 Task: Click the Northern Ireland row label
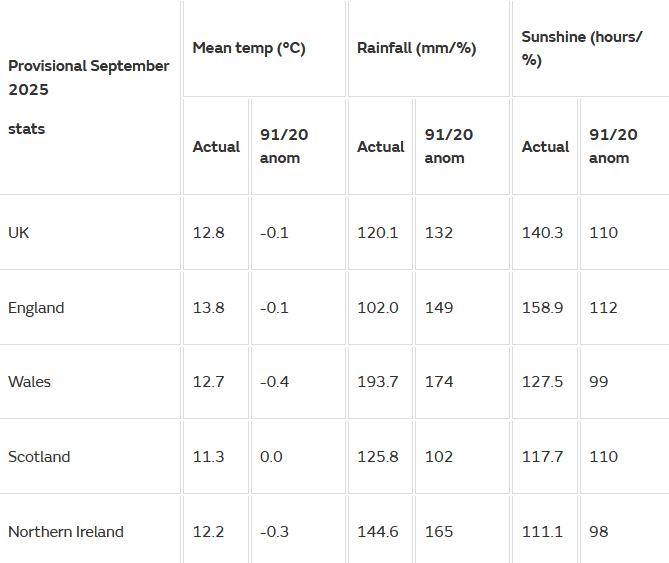[66, 532]
